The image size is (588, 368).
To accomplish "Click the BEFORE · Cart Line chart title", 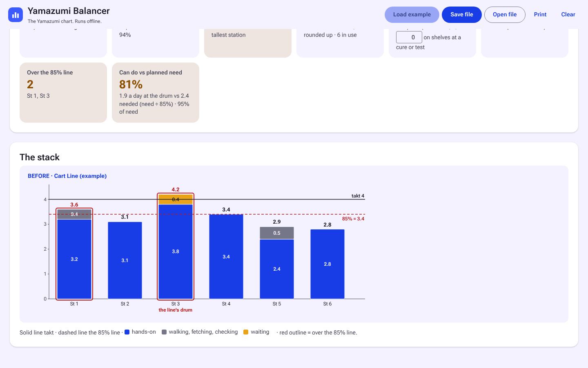I will click(x=67, y=176).
